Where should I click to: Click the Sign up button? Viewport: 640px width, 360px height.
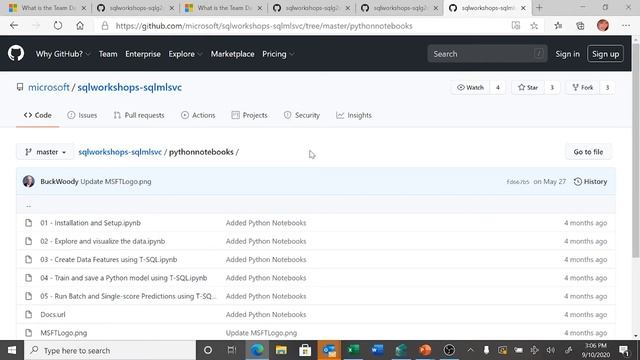pyautogui.click(x=605, y=54)
